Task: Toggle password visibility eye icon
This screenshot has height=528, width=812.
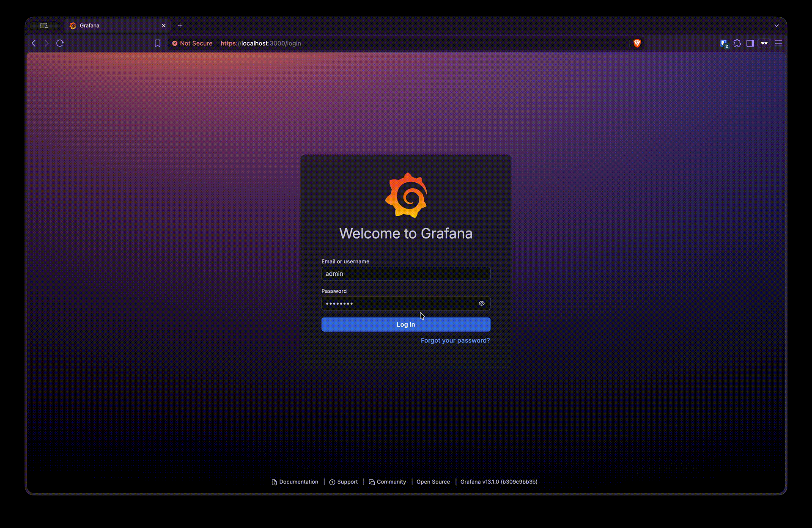Action: 481,303
